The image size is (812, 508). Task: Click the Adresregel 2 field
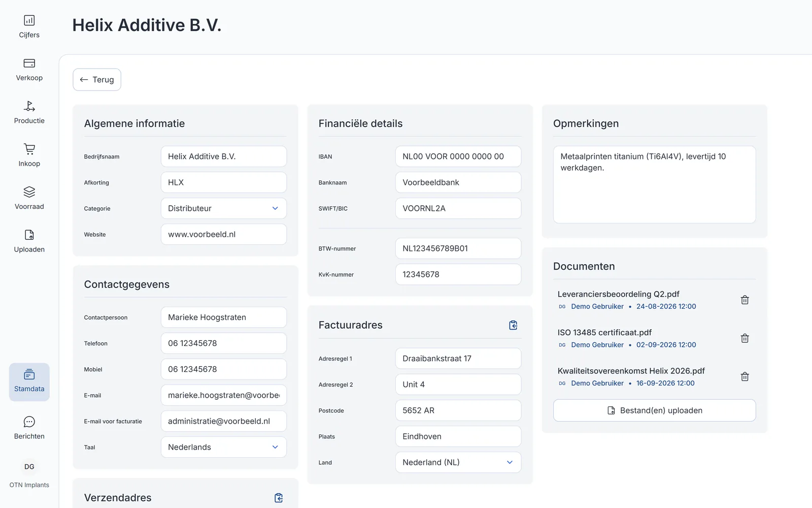click(x=458, y=385)
